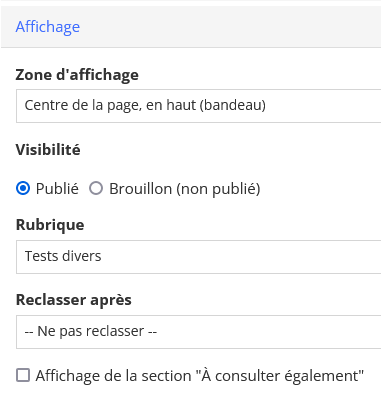This screenshot has height=415, width=381.
Task: Click the Zone d'affichage field label
Action: pos(77,75)
